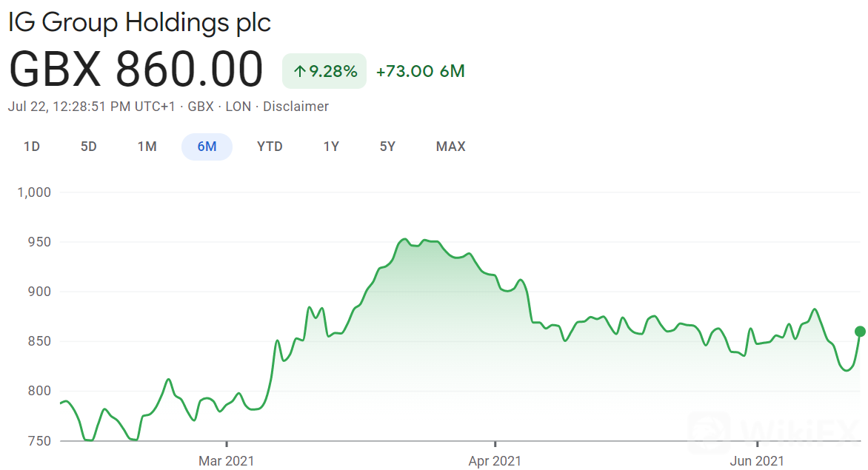Show the 1M price history
The width and height of the screenshot is (868, 470).
click(x=147, y=147)
